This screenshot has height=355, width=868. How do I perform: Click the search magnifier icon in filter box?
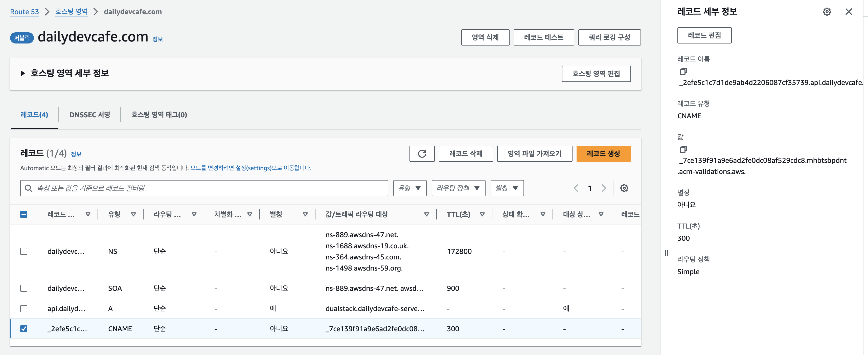[x=29, y=188]
